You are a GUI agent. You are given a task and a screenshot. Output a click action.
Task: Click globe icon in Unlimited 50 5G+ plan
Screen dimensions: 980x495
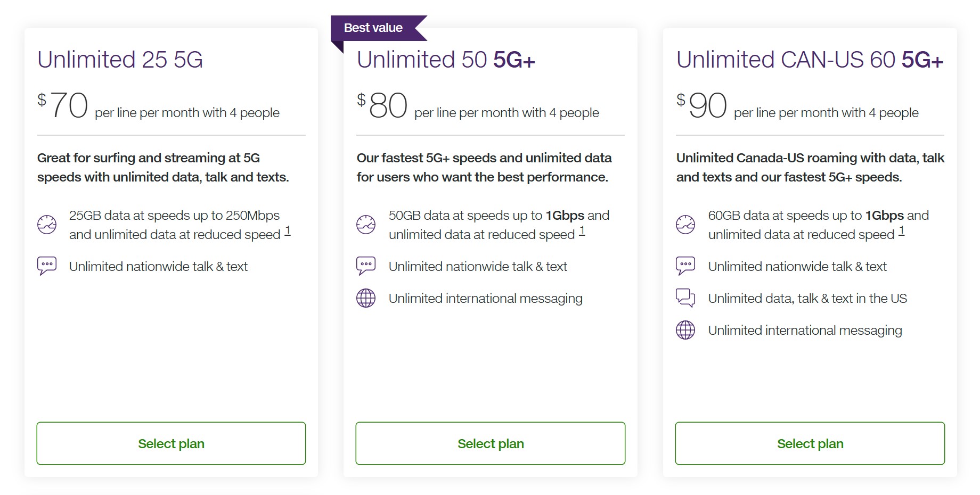coord(366,298)
